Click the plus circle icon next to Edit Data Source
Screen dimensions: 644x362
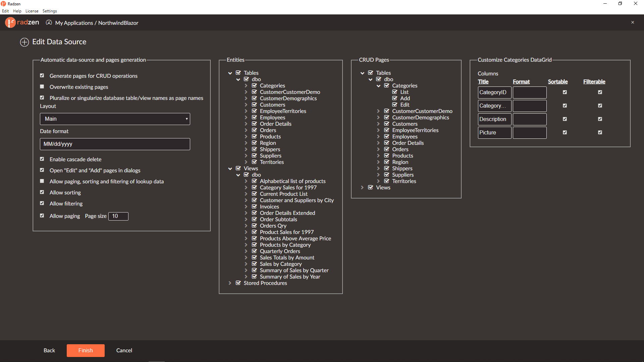(x=24, y=42)
